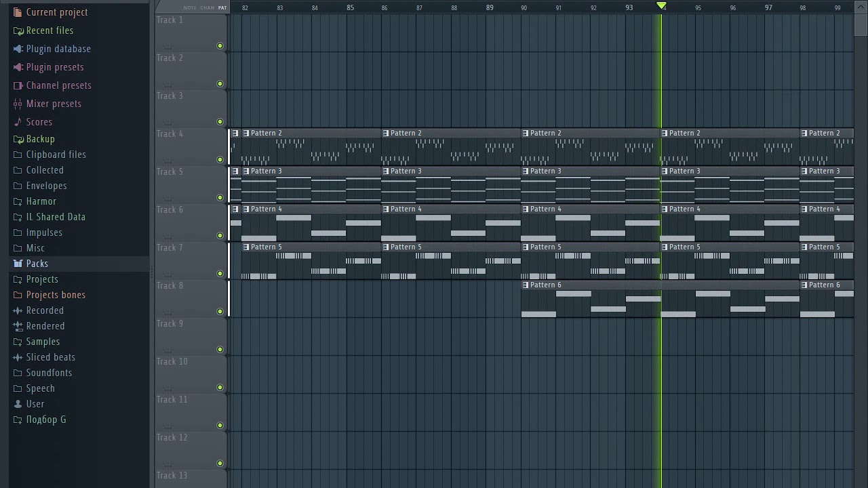Open the Projects folder icon
The width and height of the screenshot is (868, 488).
18,279
